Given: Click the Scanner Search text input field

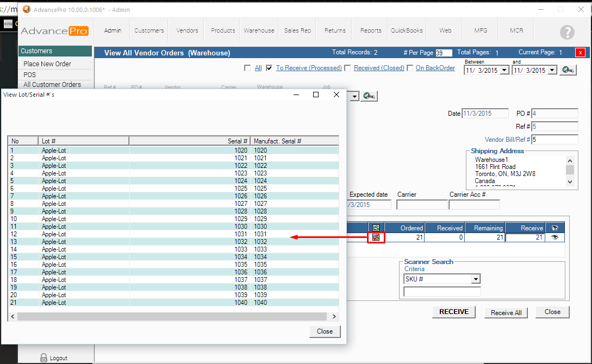Looking at the screenshot, I should (442, 292).
